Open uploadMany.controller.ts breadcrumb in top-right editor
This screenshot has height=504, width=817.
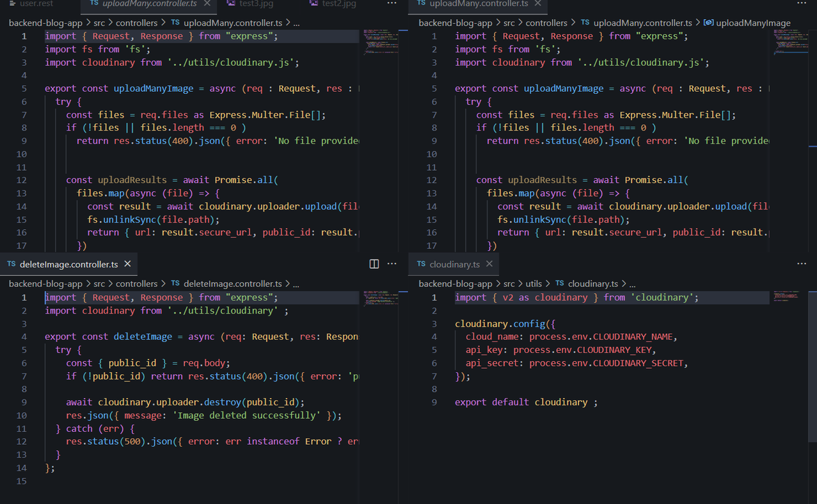643,23
